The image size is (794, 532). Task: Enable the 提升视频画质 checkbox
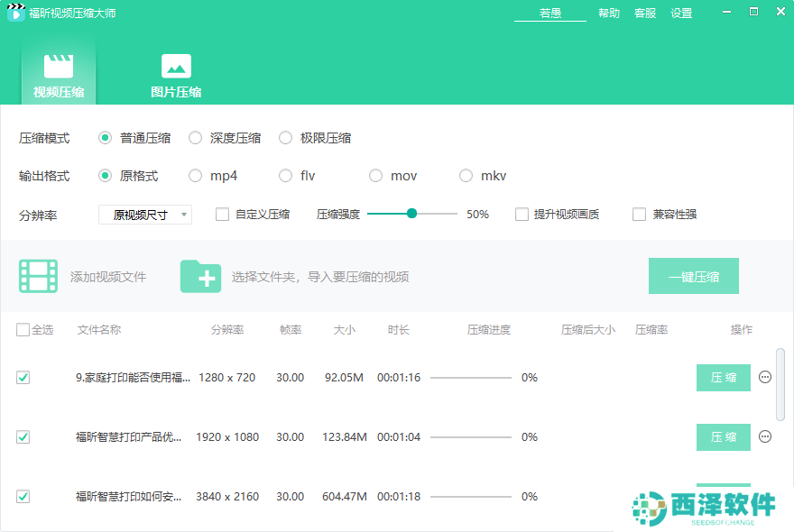point(522,214)
